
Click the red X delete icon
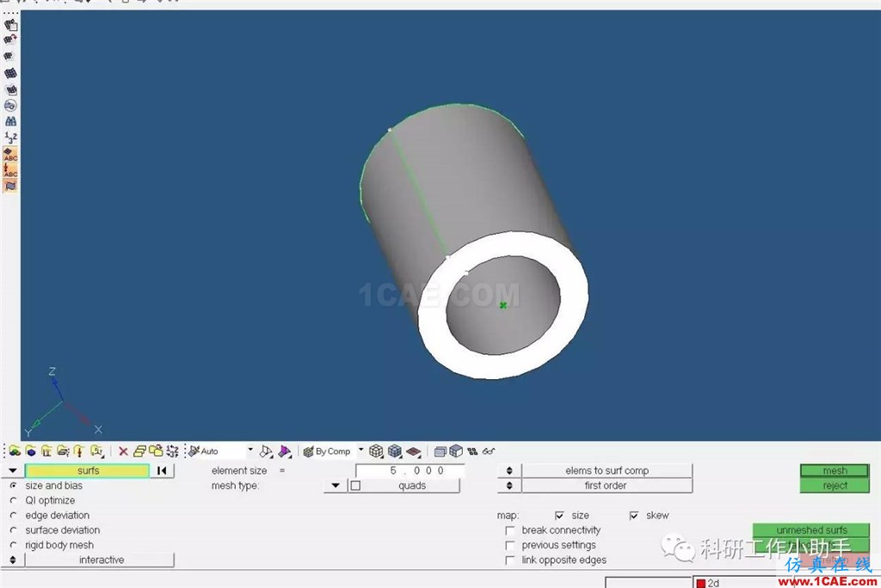[123, 451]
